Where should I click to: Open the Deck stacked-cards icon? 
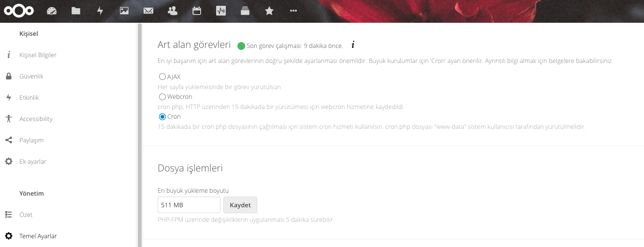coord(245,11)
